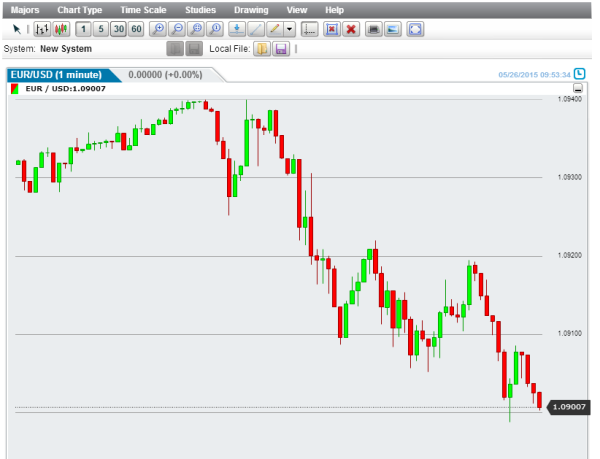Click the delete selected drawing icon
The image size is (600, 459).
[332, 29]
